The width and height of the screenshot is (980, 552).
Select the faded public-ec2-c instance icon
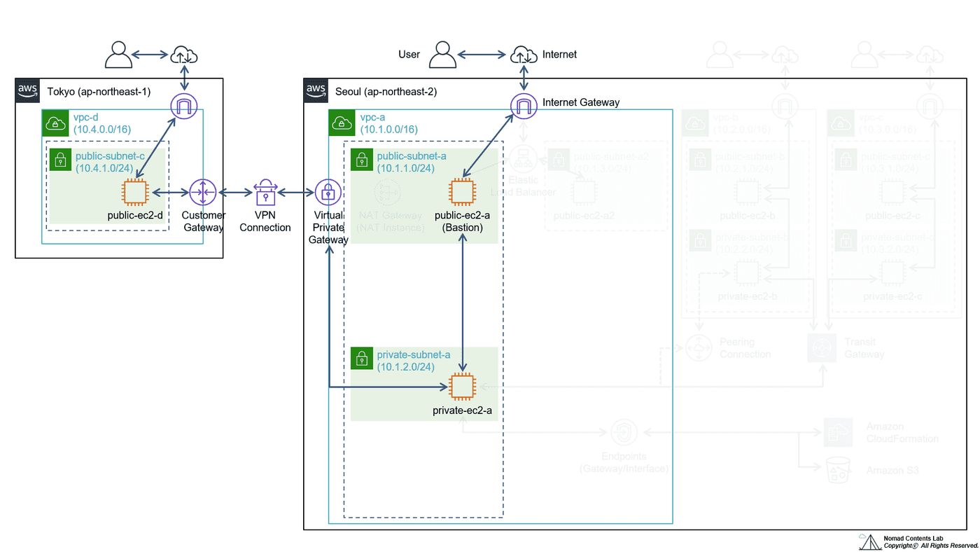click(892, 192)
